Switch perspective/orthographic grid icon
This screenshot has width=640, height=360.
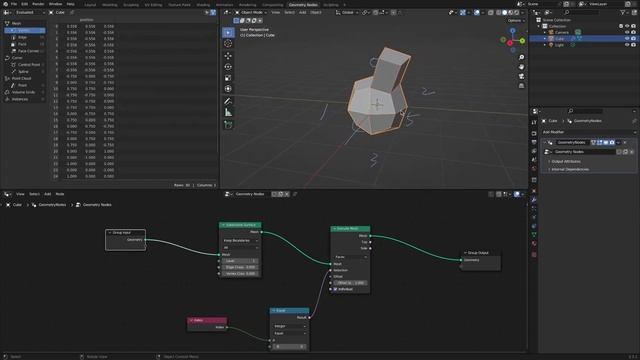521,86
